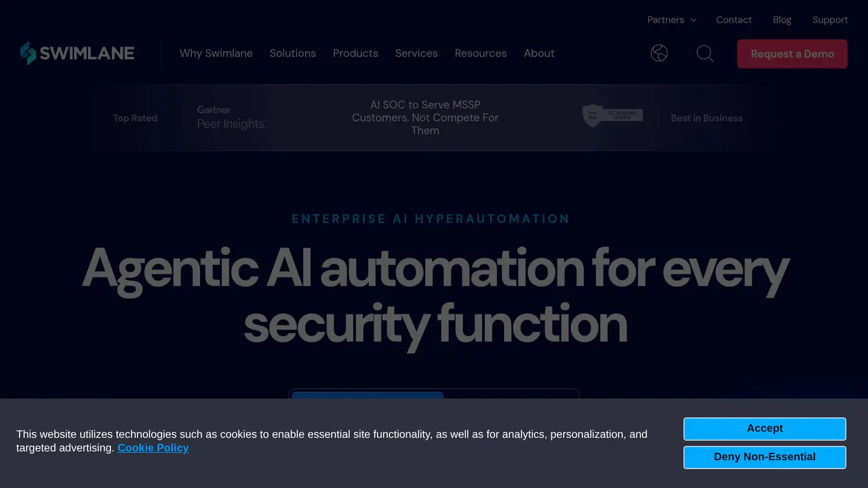Go to the Blog page
Viewport: 868px width, 488px height.
[x=782, y=20]
